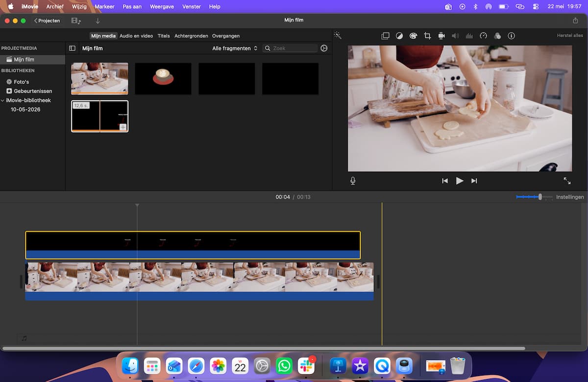Image resolution: width=588 pixels, height=382 pixels.
Task: Click the horizontal timeline scrollbar
Action: tap(264, 349)
